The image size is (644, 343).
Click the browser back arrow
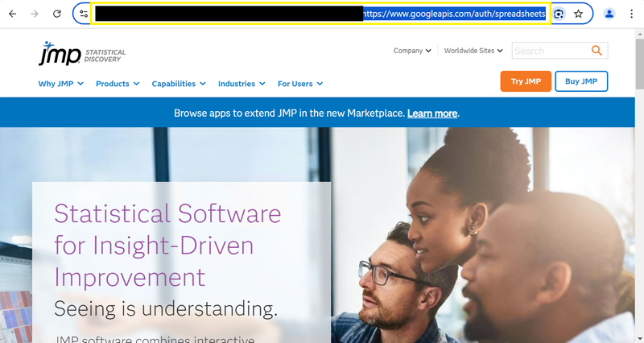click(13, 14)
